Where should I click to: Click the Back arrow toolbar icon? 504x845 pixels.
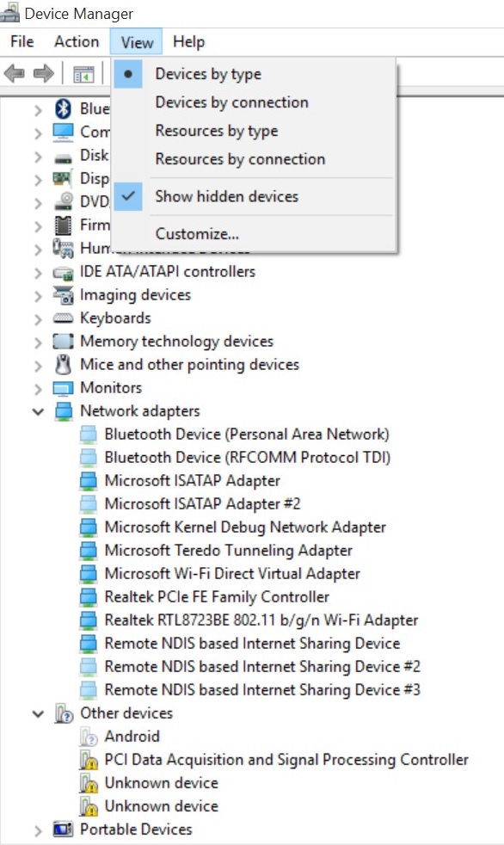15,73
